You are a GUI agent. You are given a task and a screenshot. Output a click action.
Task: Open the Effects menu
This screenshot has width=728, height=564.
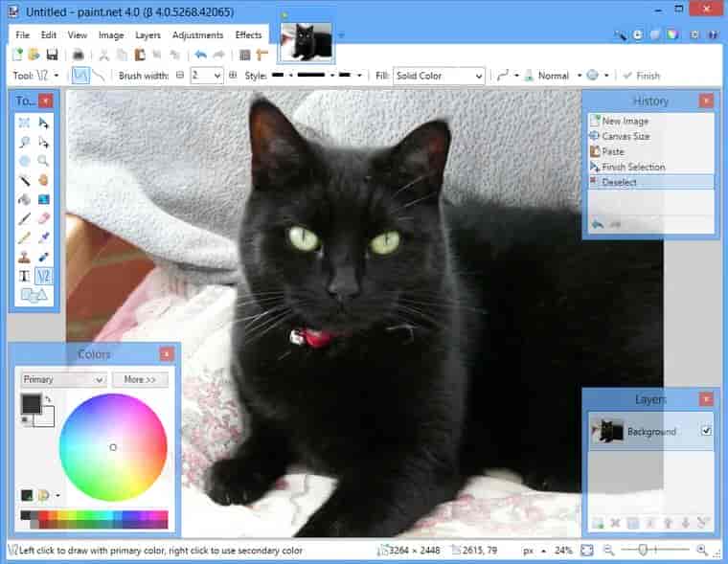tap(248, 35)
